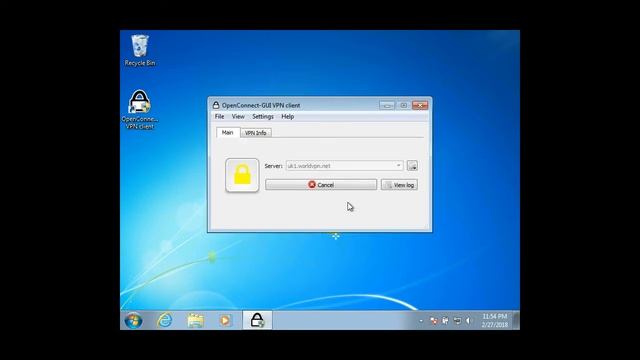
Task: Open the View menu
Action: pos(238,117)
